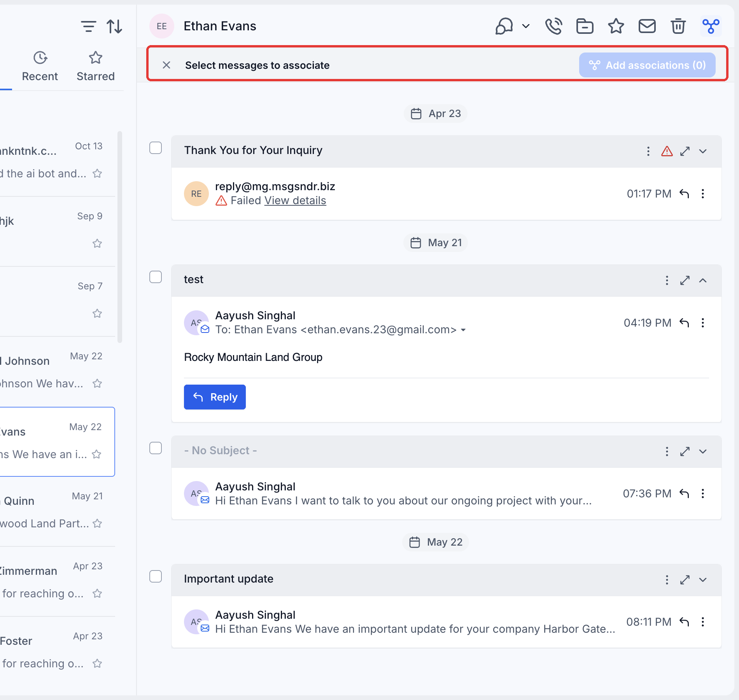Open dropdown next to chat assistant icon
The image size is (739, 700).
(x=526, y=26)
